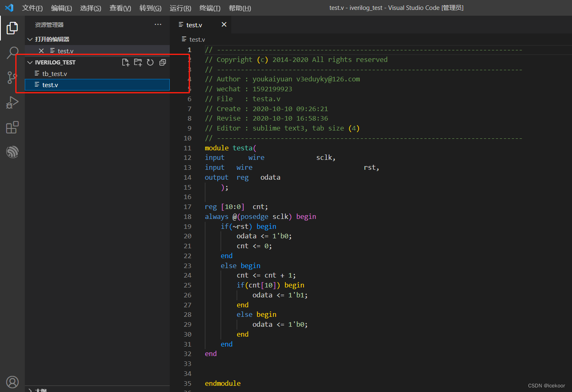The width and height of the screenshot is (572, 392).
Task: Open the 查看(V) menu
Action: [x=120, y=8]
